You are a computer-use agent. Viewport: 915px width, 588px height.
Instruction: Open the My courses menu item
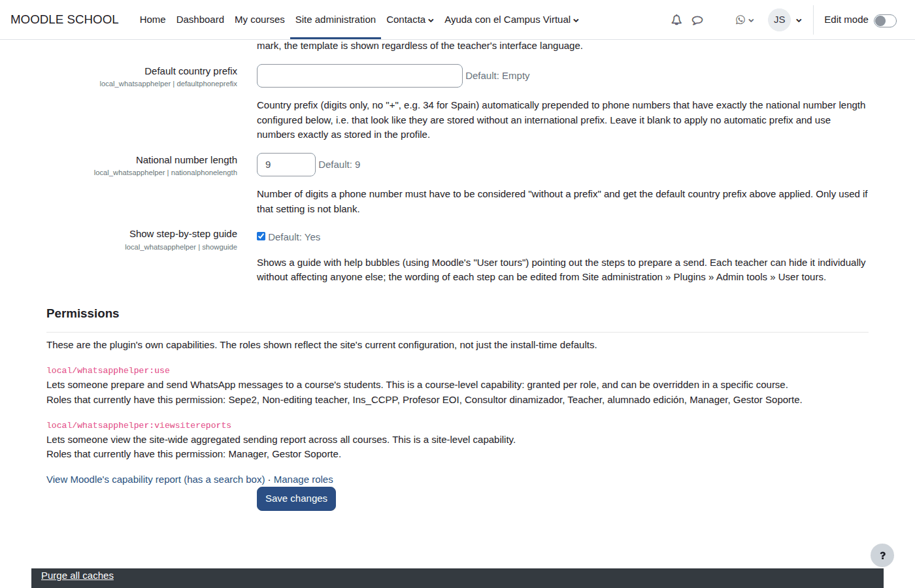(x=259, y=20)
